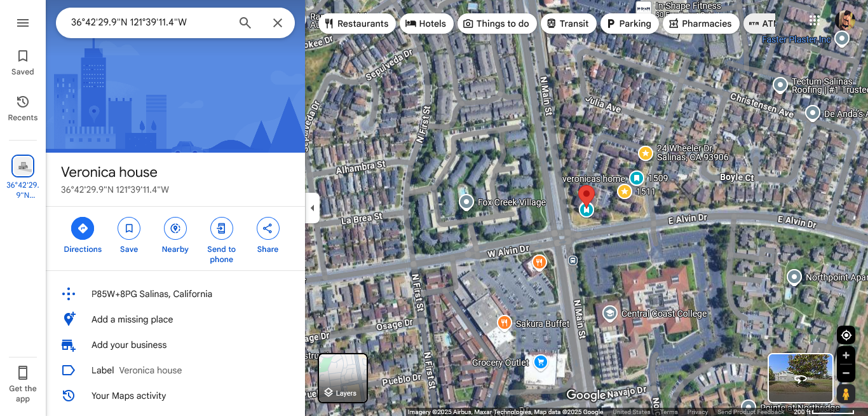Click the search magnifier icon

[x=245, y=23]
